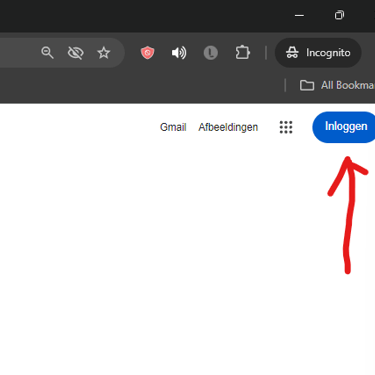The image size is (375, 375).
Task: Open the Extensions puzzle piece menu
Action: click(243, 53)
